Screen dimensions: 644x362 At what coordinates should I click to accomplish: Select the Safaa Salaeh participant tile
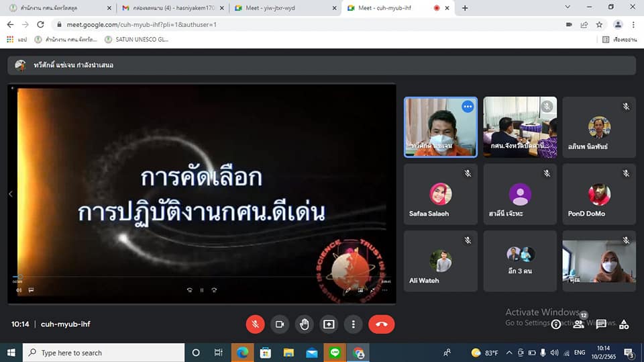point(440,195)
